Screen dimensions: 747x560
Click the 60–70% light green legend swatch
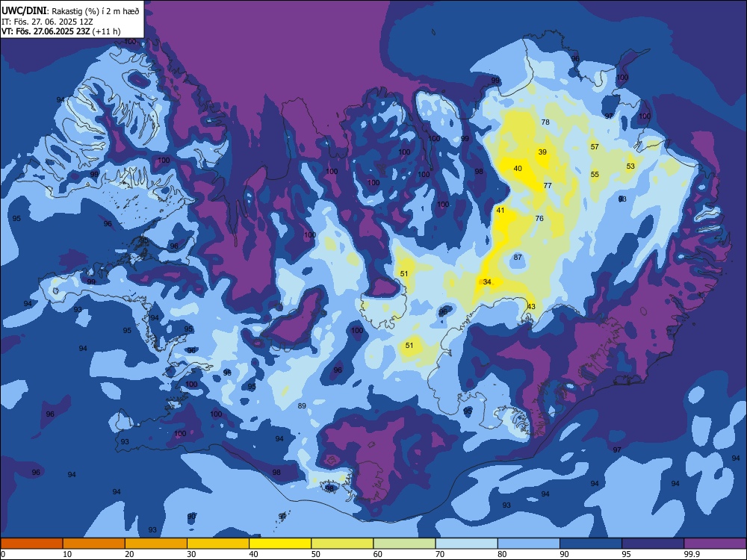(404, 544)
